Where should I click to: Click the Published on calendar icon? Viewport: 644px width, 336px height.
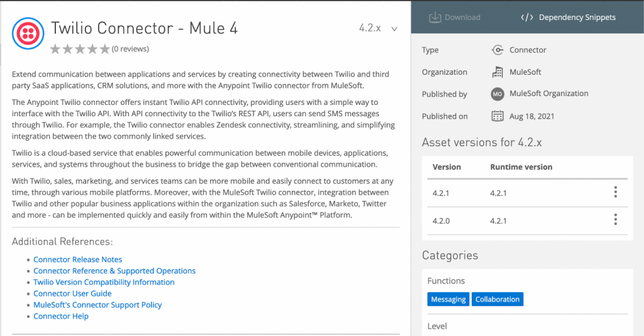[497, 116]
